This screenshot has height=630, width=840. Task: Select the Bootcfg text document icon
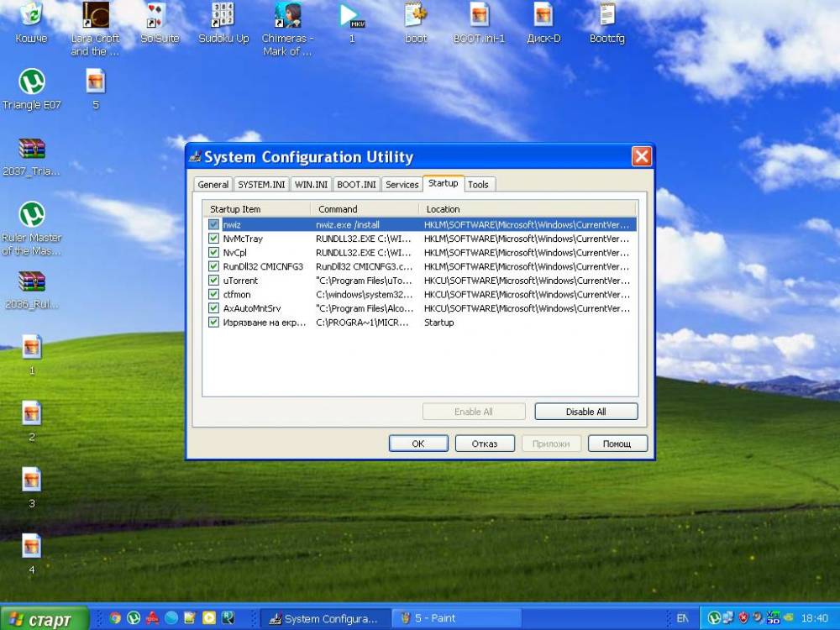(x=607, y=15)
